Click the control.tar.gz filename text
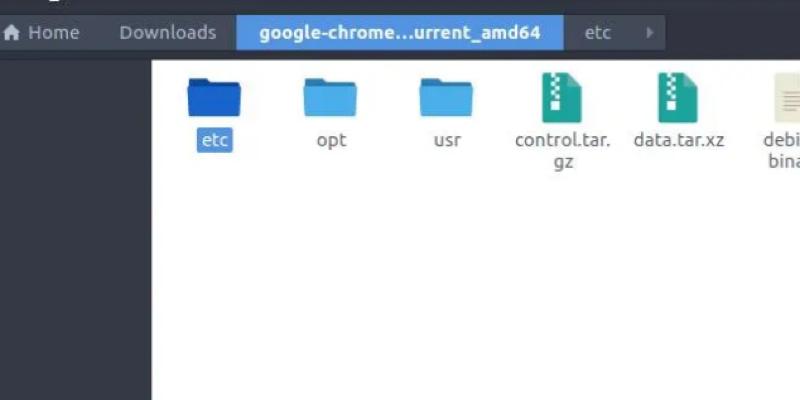800x400 pixels. (562, 150)
